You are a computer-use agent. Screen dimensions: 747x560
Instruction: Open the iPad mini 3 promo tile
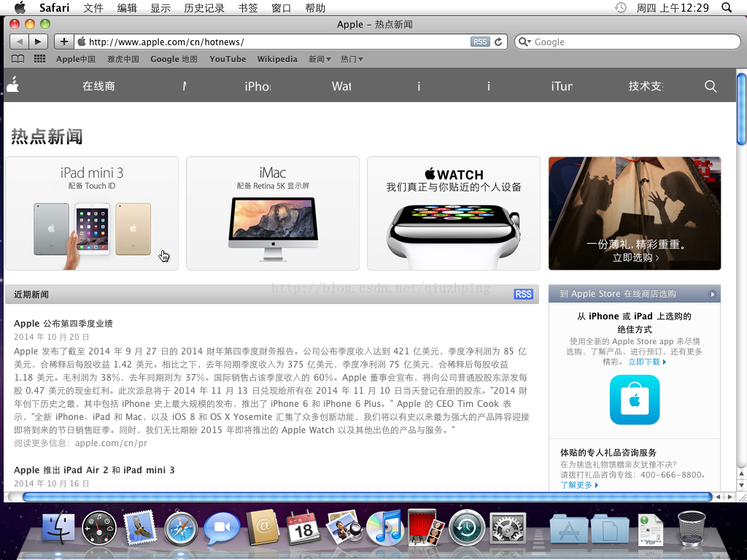click(92, 214)
